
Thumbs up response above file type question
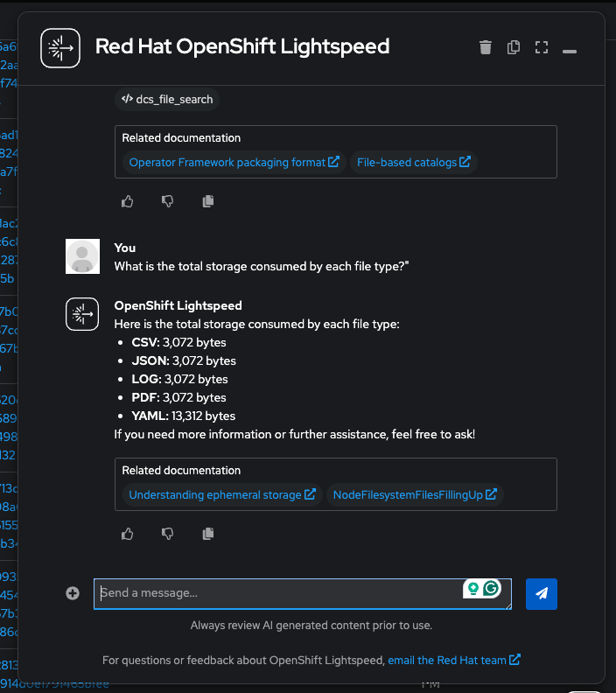coord(127,201)
